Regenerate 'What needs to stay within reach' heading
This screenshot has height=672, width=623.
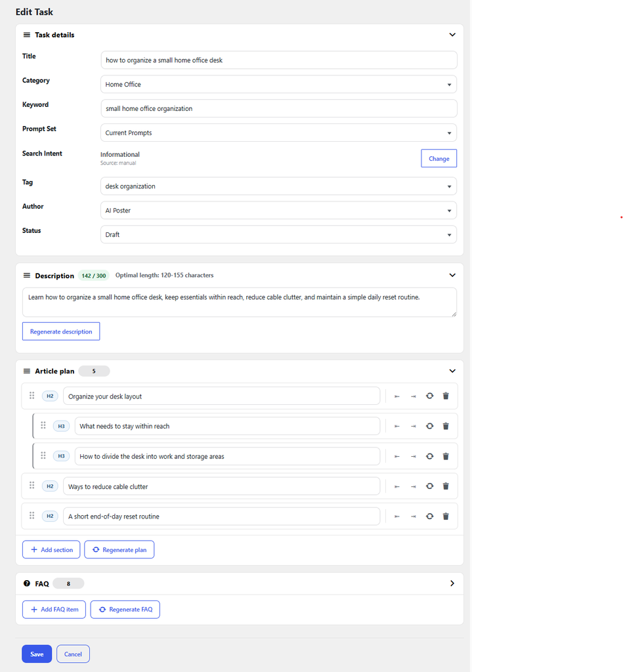click(429, 426)
